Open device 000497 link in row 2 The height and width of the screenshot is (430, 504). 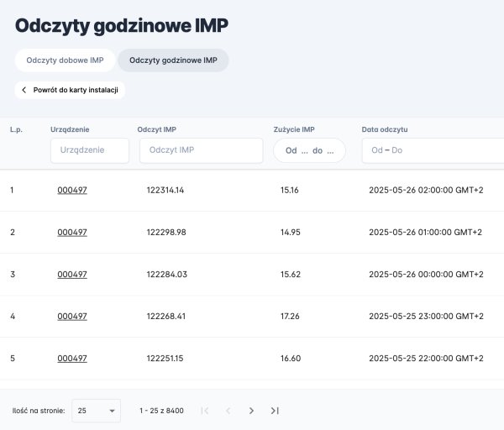click(72, 233)
